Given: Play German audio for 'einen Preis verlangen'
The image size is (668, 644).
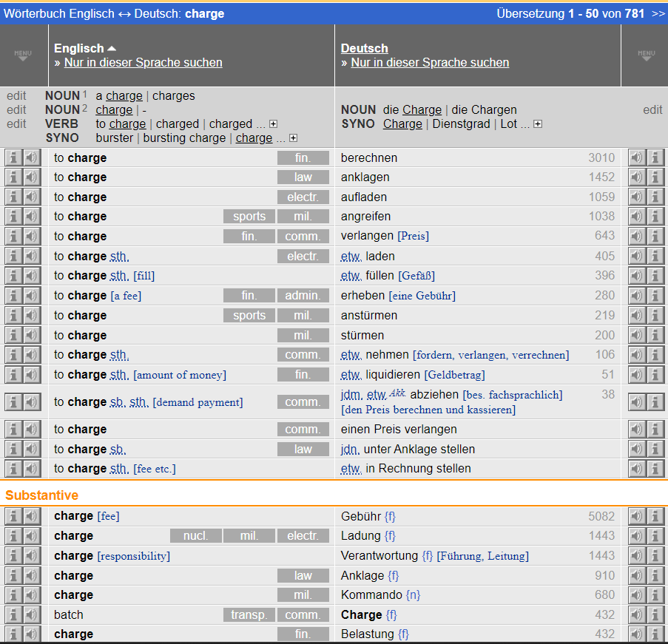Looking at the screenshot, I should [x=636, y=430].
